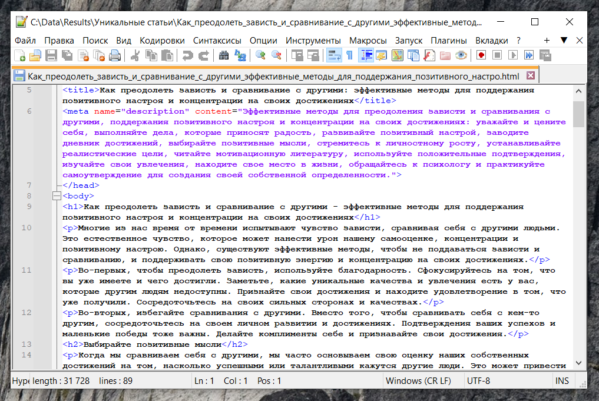Click Run macro multiple times icon
Screen dimensions: 599x401
[529, 56]
